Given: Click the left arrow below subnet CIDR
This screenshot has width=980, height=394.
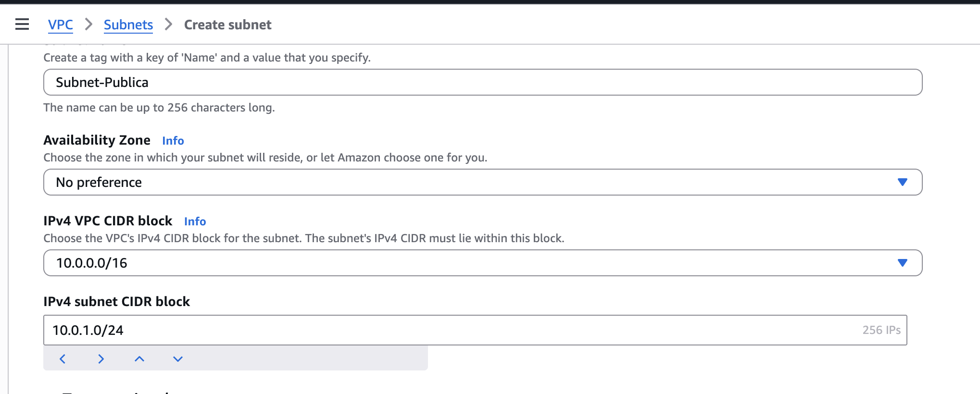Looking at the screenshot, I should 63,359.
